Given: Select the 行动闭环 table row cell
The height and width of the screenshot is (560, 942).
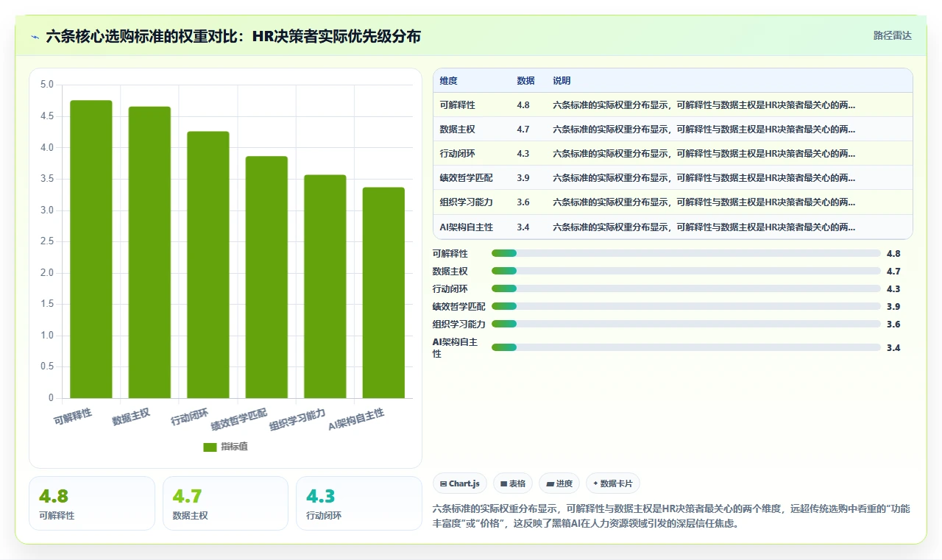Looking at the screenshot, I should click(x=457, y=154).
